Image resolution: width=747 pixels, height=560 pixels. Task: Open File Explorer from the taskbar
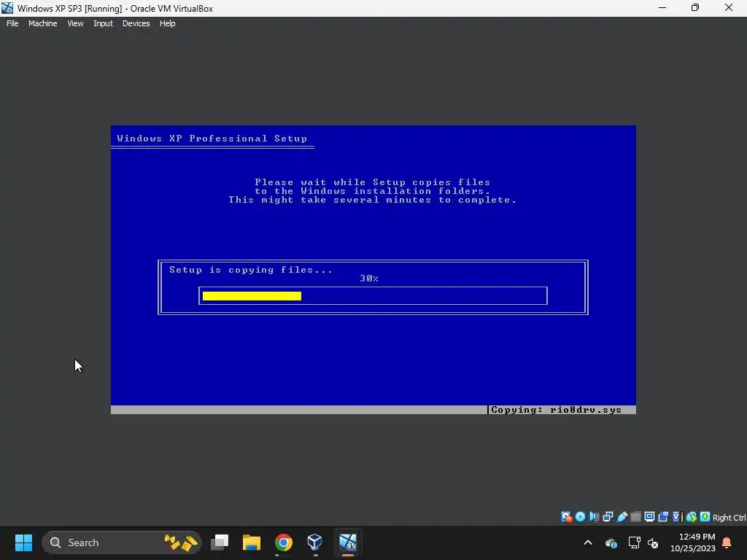(x=252, y=542)
